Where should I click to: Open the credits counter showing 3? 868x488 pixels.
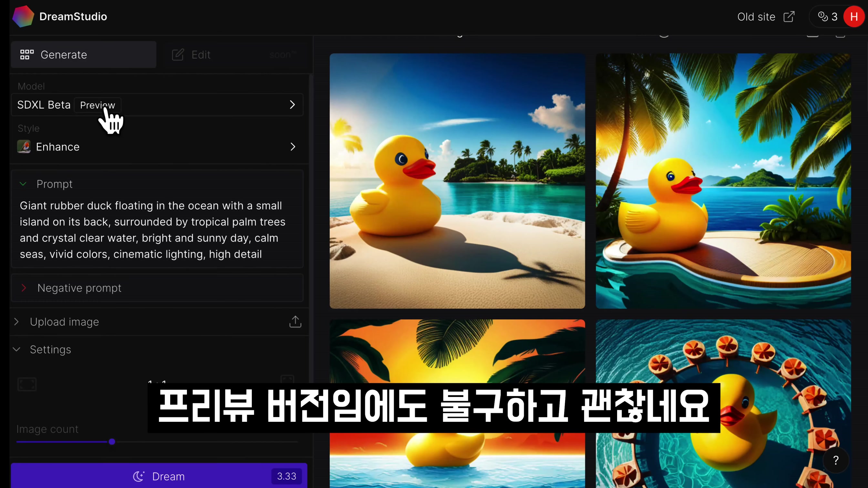pos(828,16)
